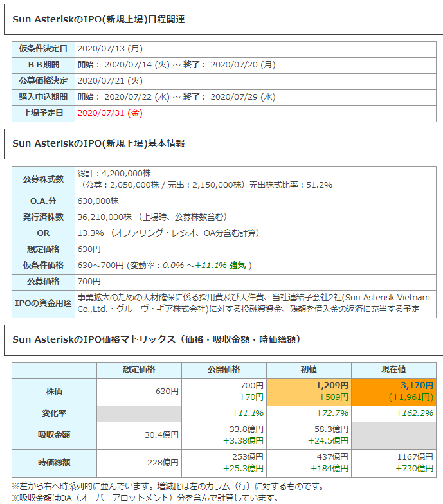
Task: Click the 1,209円 opening price cell
Action: [309, 392]
